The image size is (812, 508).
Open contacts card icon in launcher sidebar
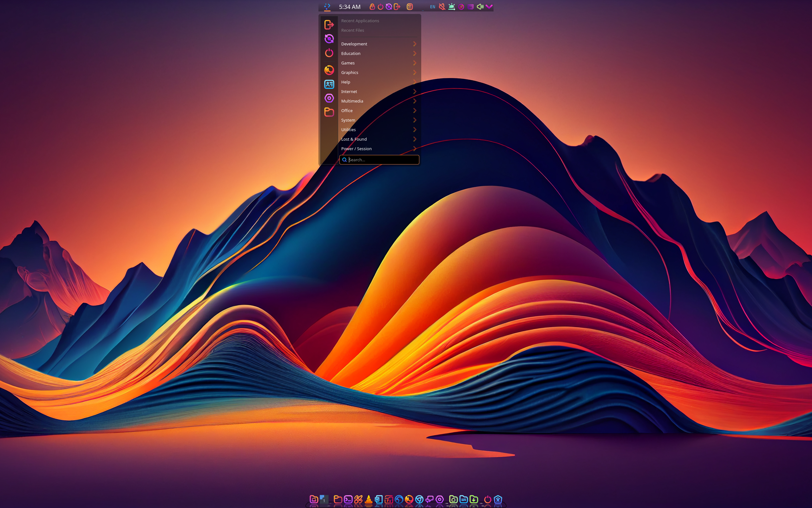pos(329,84)
